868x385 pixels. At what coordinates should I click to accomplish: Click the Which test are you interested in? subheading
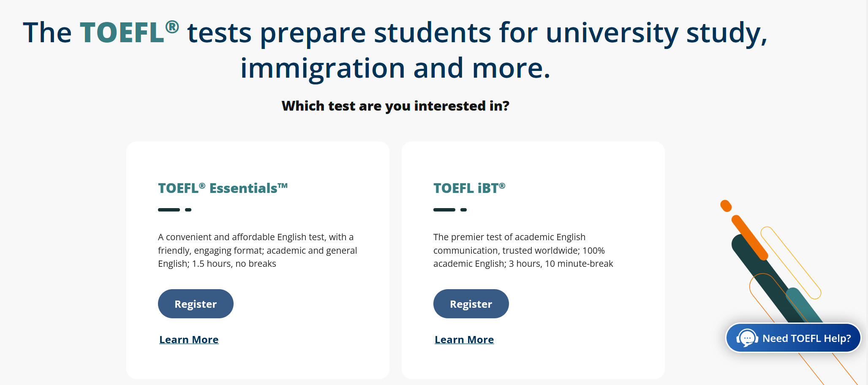(395, 106)
